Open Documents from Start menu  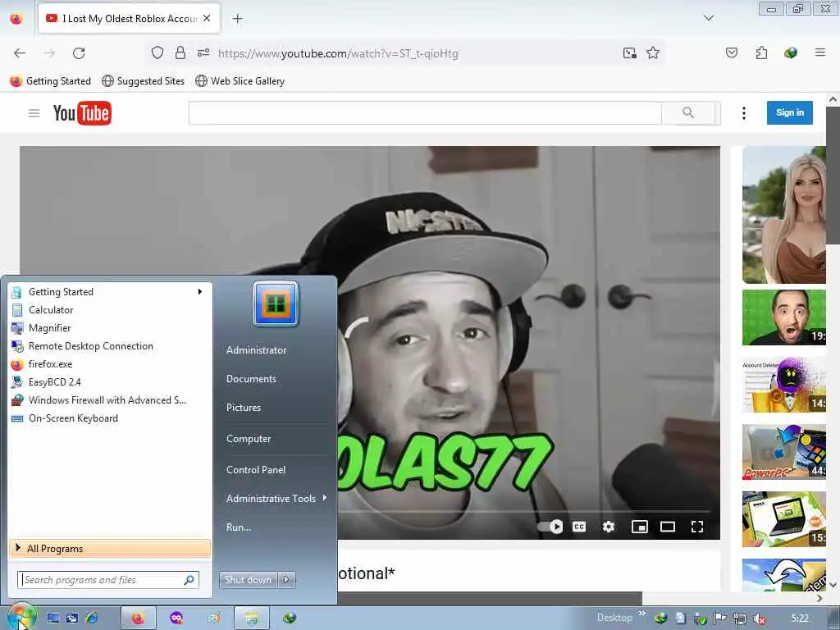coord(251,379)
